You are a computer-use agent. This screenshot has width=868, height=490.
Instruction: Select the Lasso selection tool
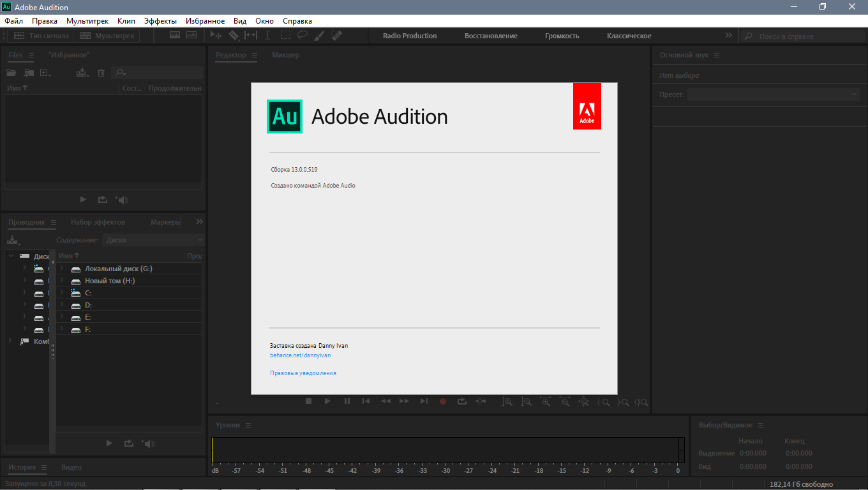303,36
